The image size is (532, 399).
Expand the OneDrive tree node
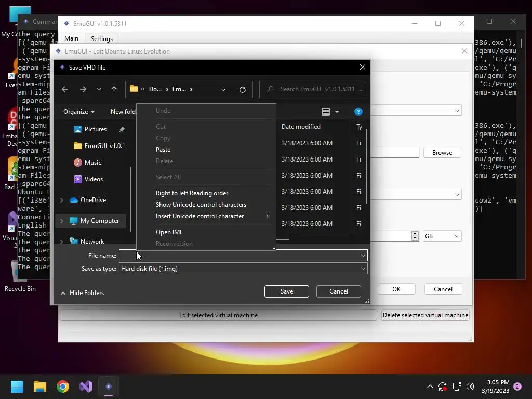click(x=62, y=200)
